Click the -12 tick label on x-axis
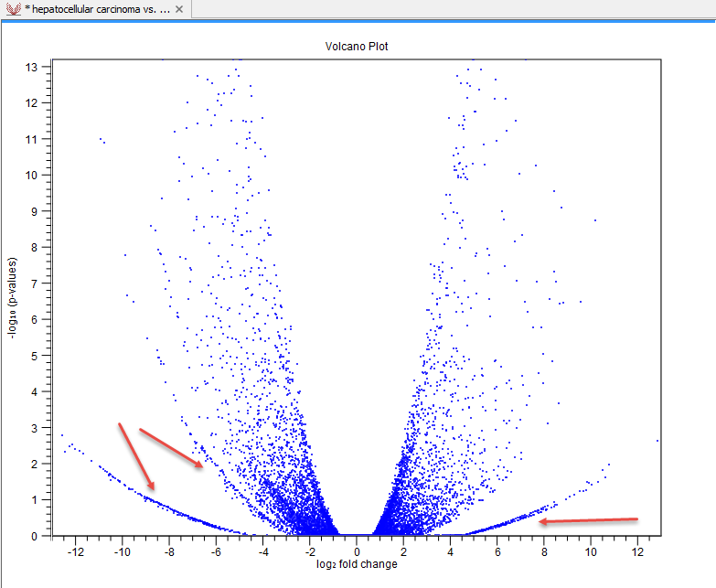716x588 pixels. click(x=75, y=551)
